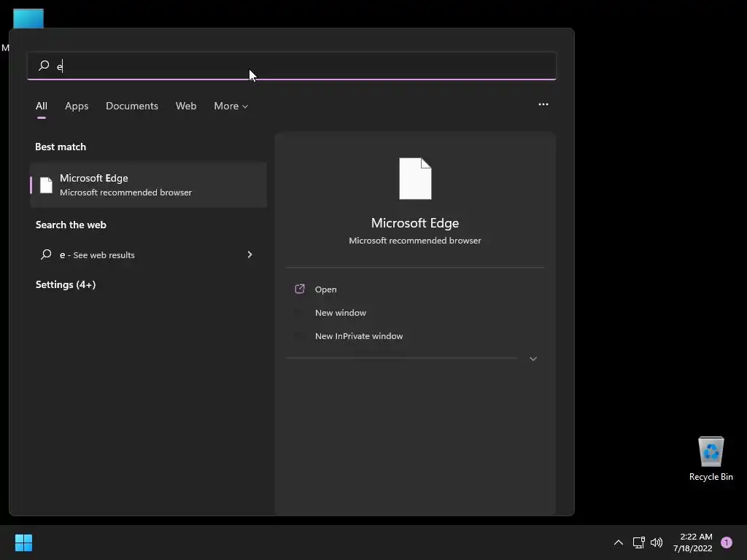The width and height of the screenshot is (747, 560).
Task: Click the Best match heading
Action: [61, 147]
